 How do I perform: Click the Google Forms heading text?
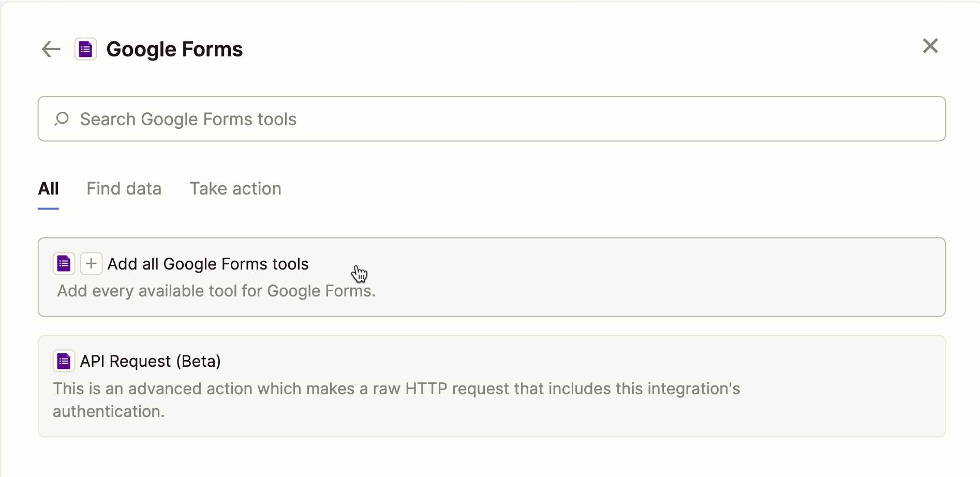click(174, 50)
